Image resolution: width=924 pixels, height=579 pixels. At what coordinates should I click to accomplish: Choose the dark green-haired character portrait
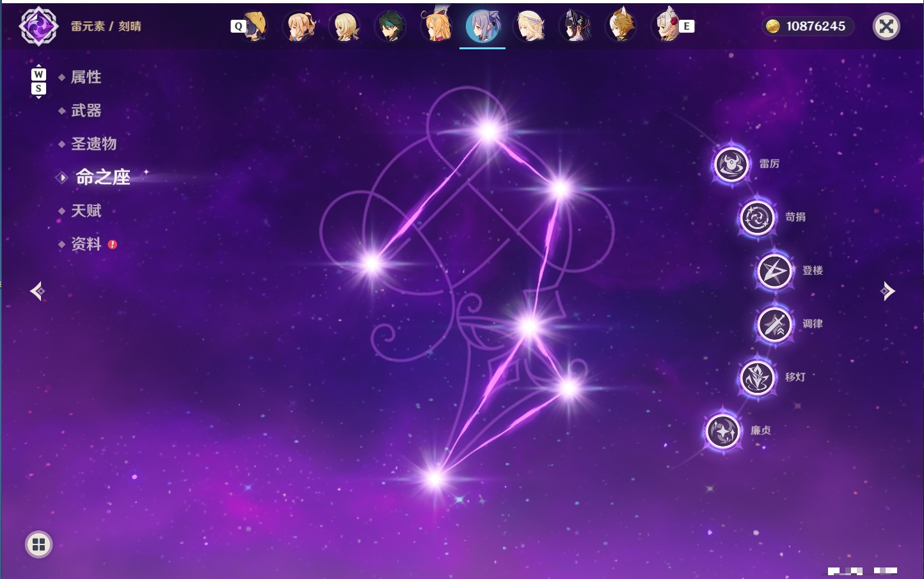[390, 26]
